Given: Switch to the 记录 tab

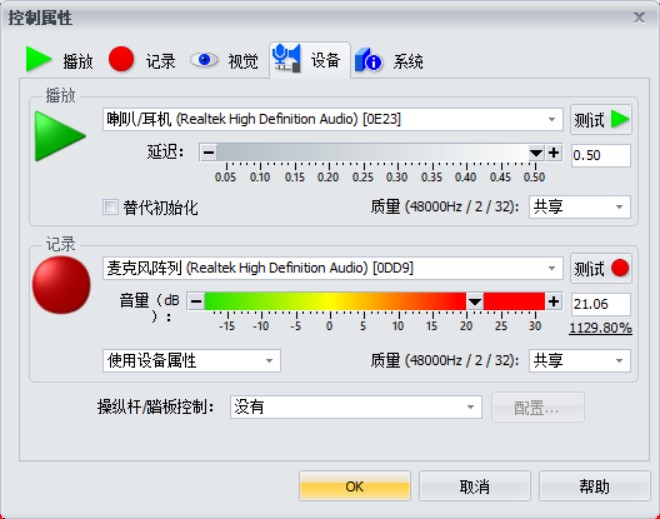Looking at the screenshot, I should tap(142, 60).
